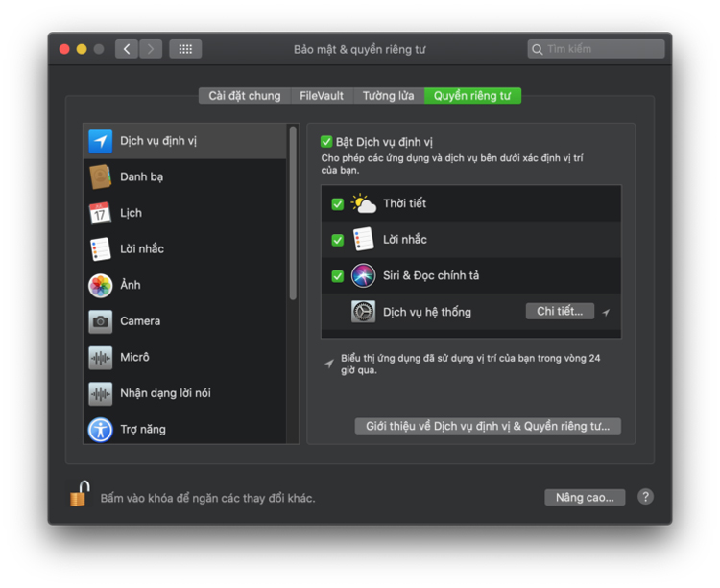The height and width of the screenshot is (588, 720).
Task: Open the Camera privacy category
Action: pyautogui.click(x=140, y=320)
